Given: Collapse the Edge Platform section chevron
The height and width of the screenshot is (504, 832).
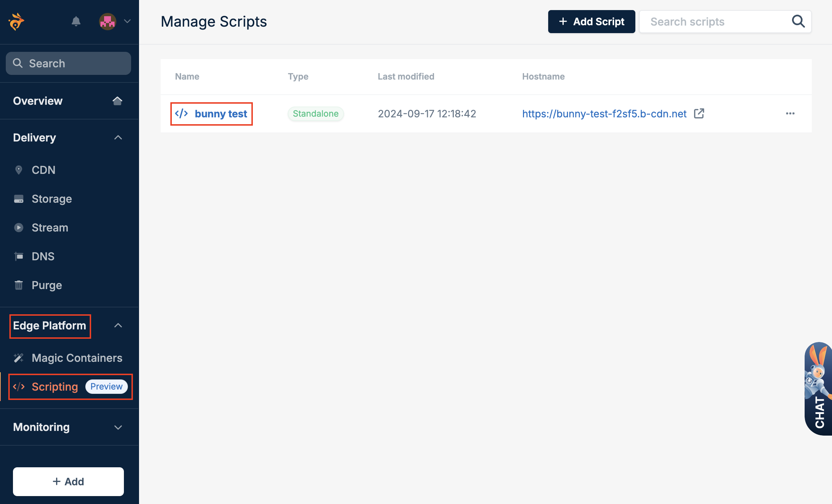Looking at the screenshot, I should tap(118, 325).
